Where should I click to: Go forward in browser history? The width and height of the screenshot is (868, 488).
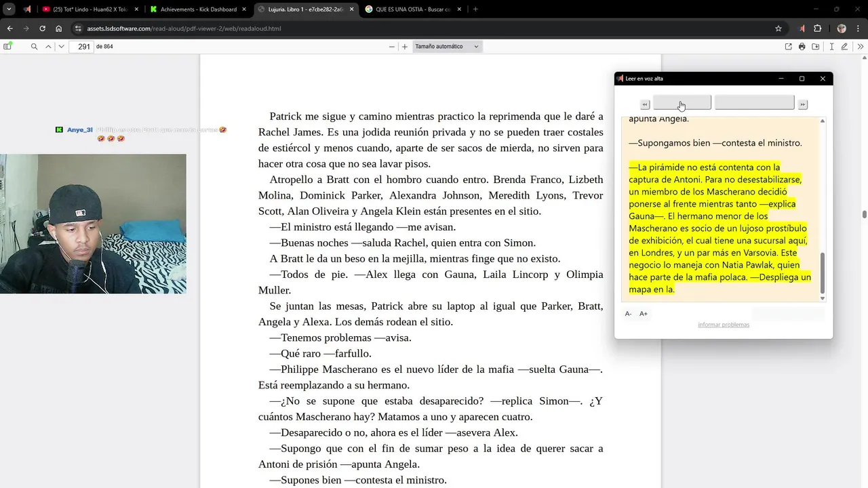[26, 28]
